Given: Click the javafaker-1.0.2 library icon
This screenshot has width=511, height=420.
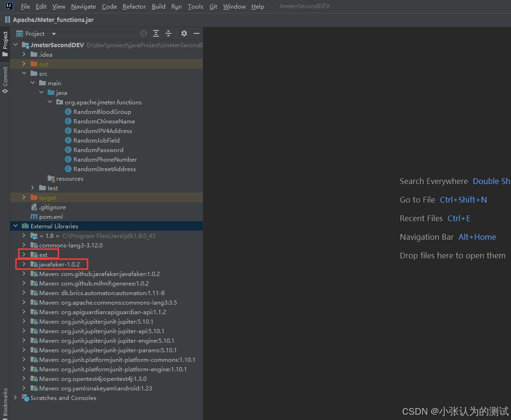Looking at the screenshot, I should tap(34, 264).
